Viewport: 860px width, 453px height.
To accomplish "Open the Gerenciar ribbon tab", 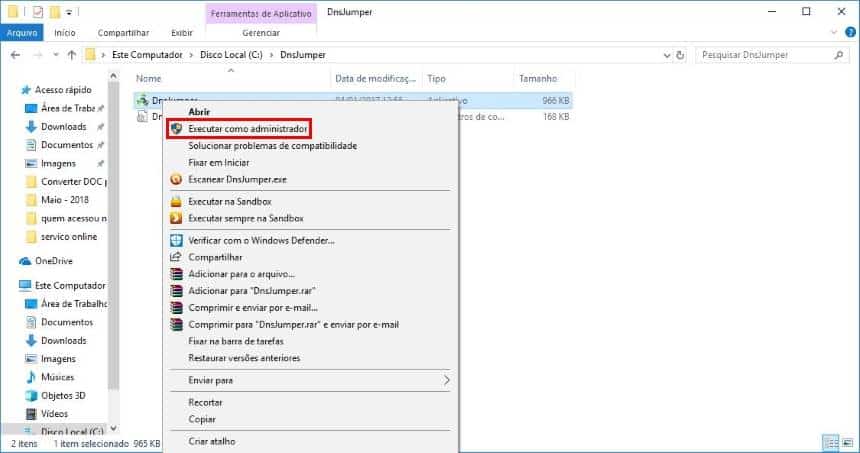I will [x=261, y=33].
